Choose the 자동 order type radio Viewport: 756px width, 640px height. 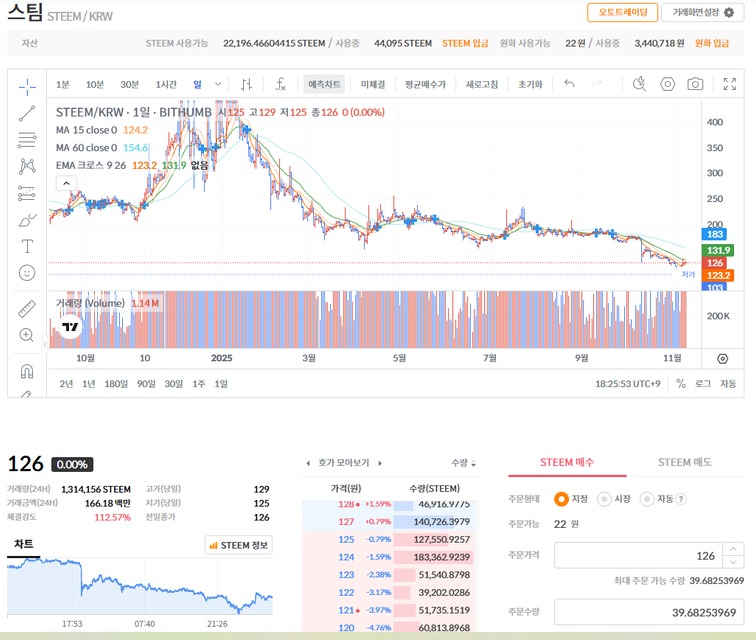(x=649, y=499)
